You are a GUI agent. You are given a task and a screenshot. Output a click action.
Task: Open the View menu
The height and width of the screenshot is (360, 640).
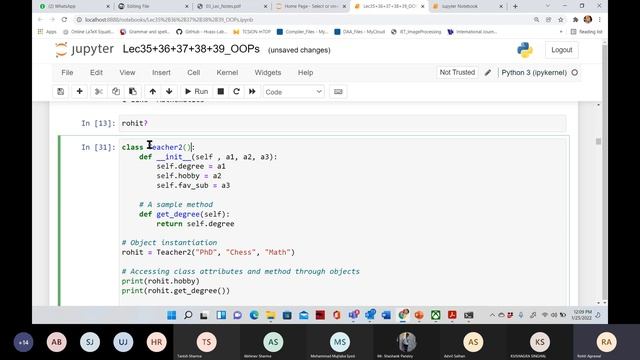coord(127,73)
